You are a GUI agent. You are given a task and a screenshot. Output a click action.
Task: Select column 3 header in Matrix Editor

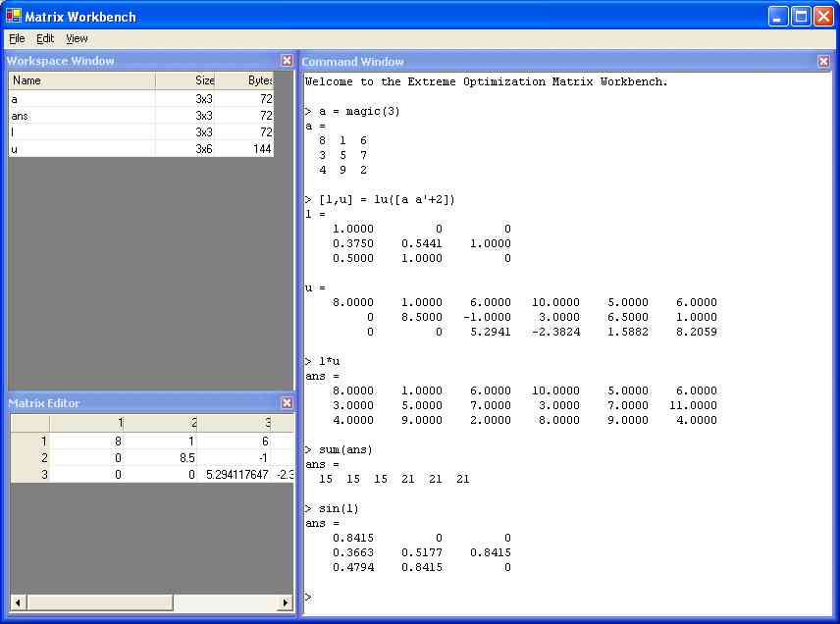click(235, 423)
